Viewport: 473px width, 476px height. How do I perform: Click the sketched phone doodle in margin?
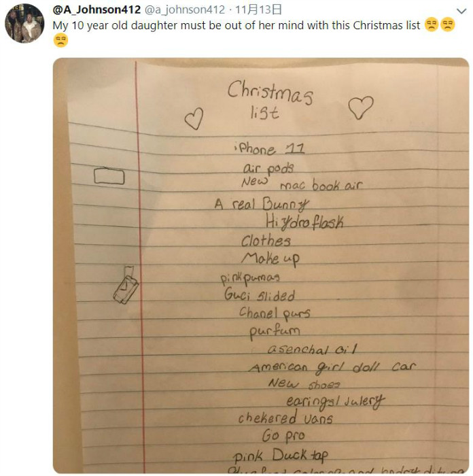tap(126, 285)
